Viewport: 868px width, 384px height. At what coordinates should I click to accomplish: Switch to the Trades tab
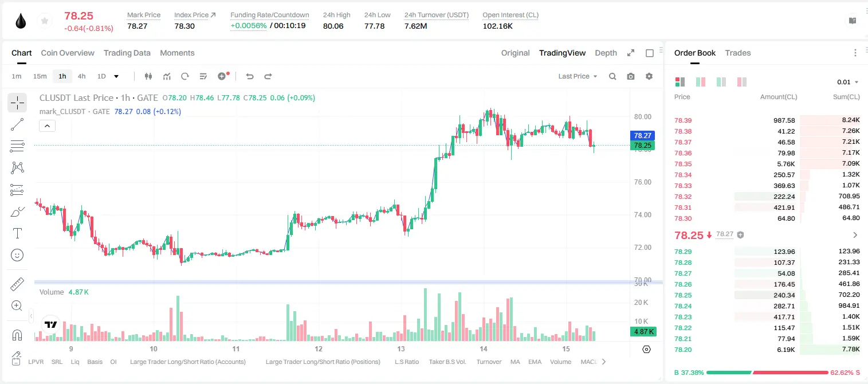click(737, 53)
